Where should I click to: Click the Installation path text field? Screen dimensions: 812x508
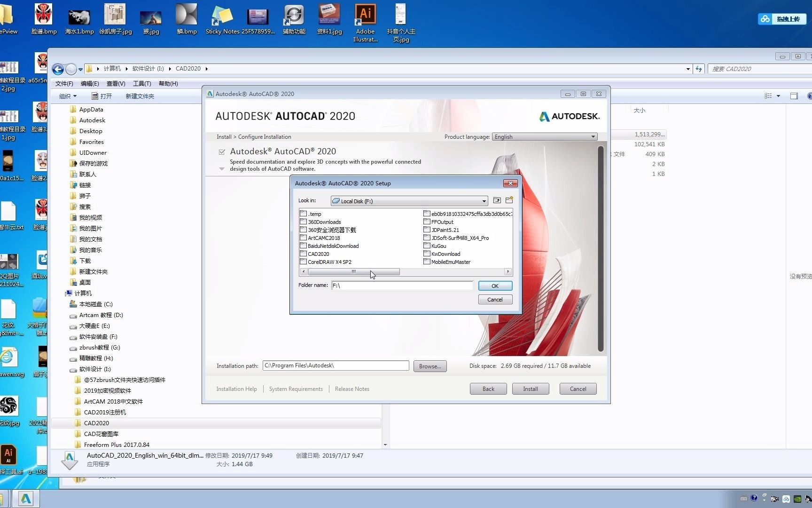(336, 365)
